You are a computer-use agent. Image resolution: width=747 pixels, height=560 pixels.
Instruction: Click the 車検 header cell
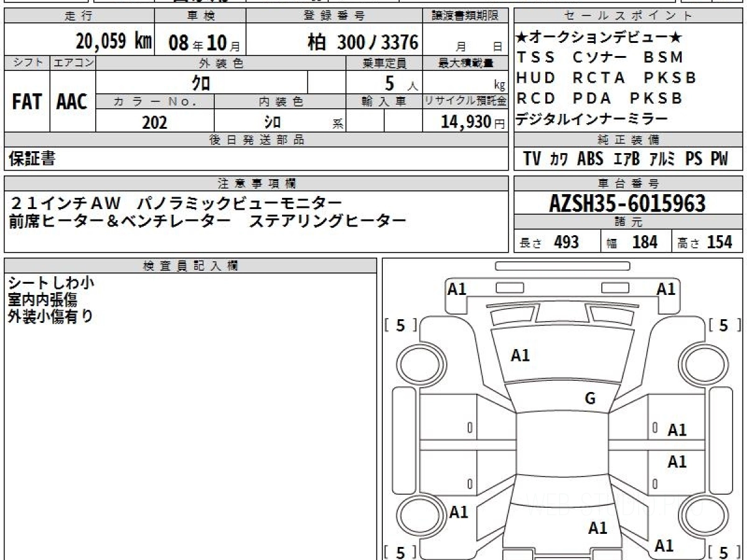200,16
